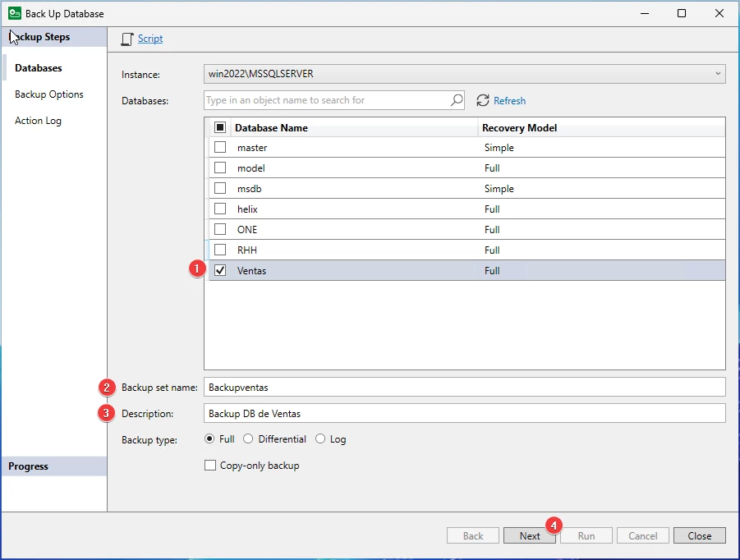Select Log backup type
This screenshot has height=560, width=740.
click(x=320, y=438)
